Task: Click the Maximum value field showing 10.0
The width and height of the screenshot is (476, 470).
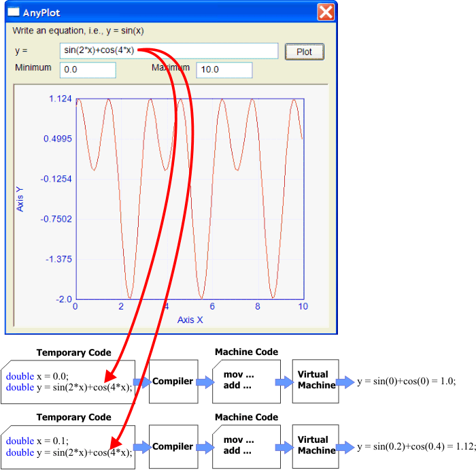Action: tap(224, 70)
